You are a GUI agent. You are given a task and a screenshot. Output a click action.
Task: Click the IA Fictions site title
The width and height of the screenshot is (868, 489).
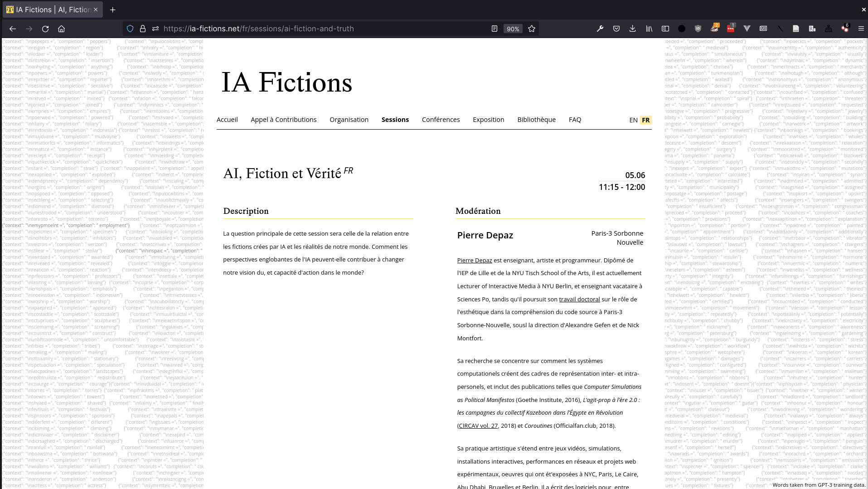[x=286, y=82]
